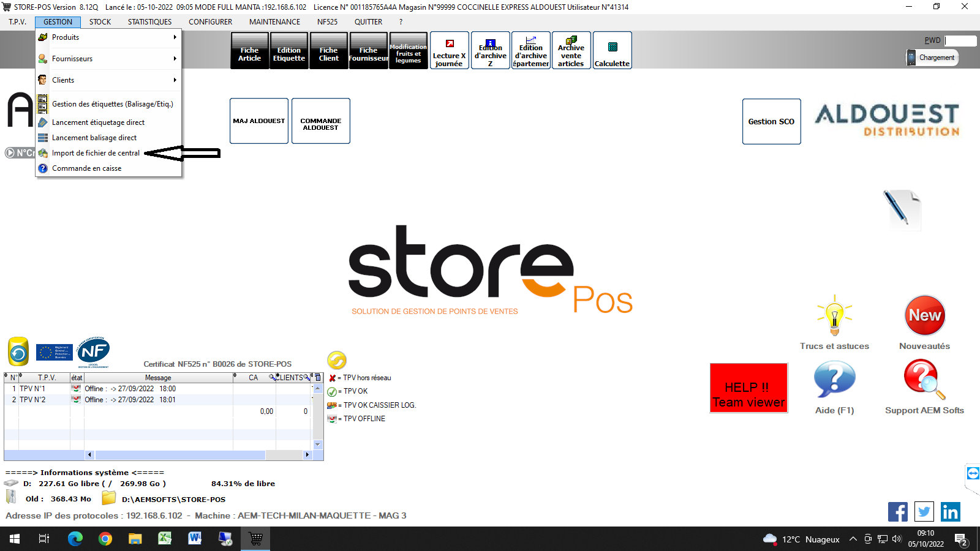Open the STATISTIQUES menu
980x551 pixels.
[149, 22]
